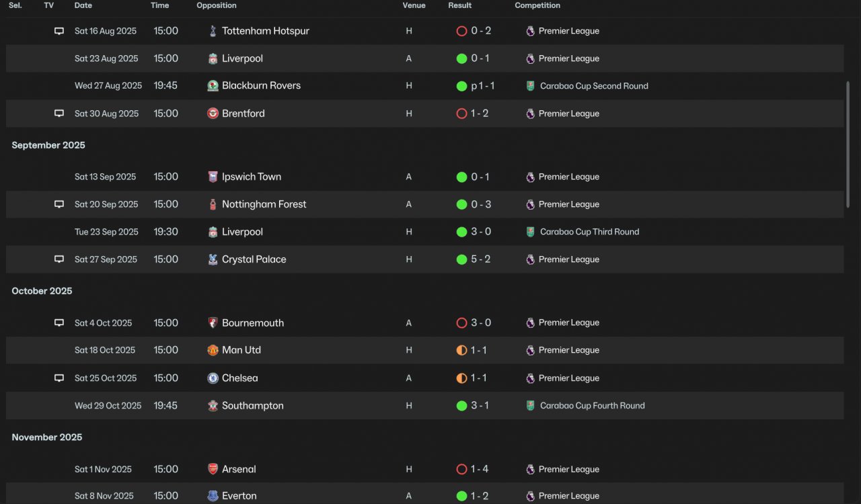861x504 pixels.
Task: Click the red loss indicator for Bournemouth match
Action: pyautogui.click(x=461, y=323)
